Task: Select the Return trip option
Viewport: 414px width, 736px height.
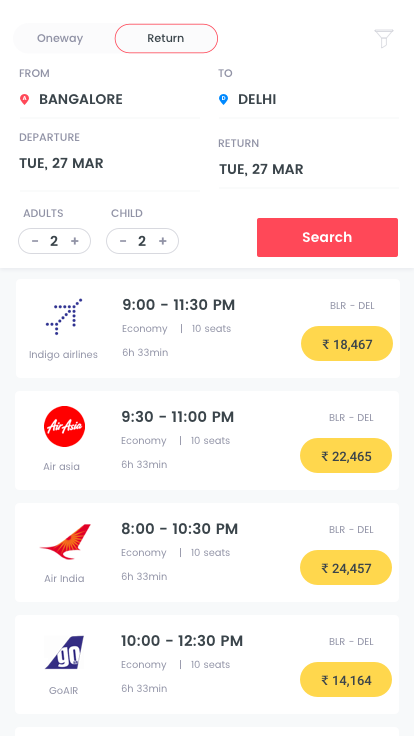Action: pos(166,38)
